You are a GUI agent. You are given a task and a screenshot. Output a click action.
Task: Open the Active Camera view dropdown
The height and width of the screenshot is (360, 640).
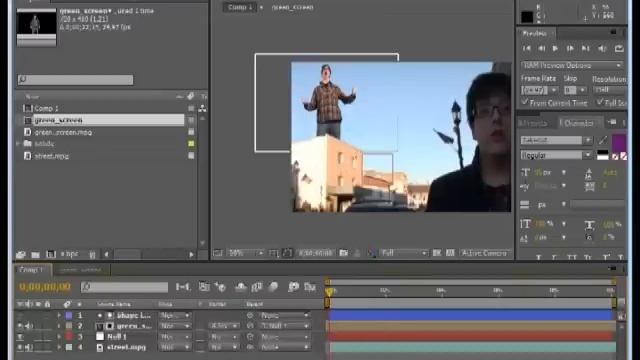click(x=485, y=253)
